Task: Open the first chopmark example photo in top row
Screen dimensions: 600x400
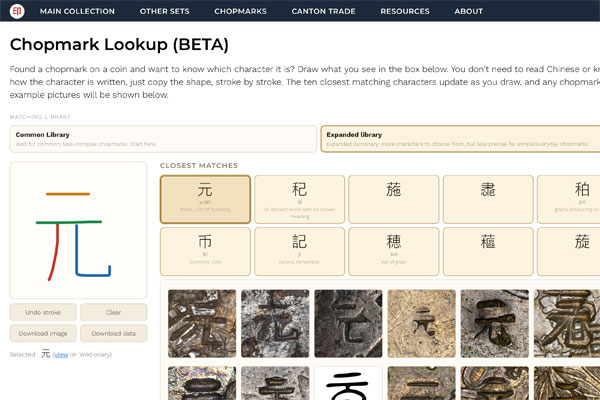Action: (x=202, y=323)
